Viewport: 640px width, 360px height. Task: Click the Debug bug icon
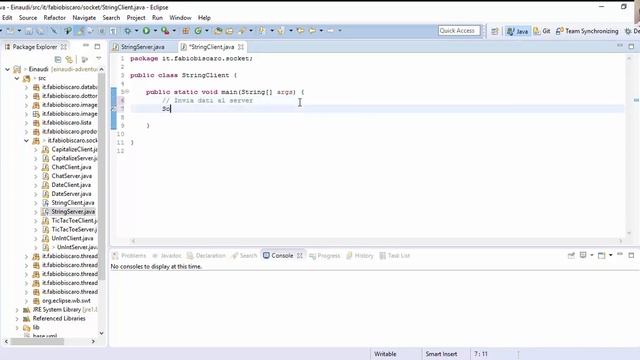coord(128,31)
